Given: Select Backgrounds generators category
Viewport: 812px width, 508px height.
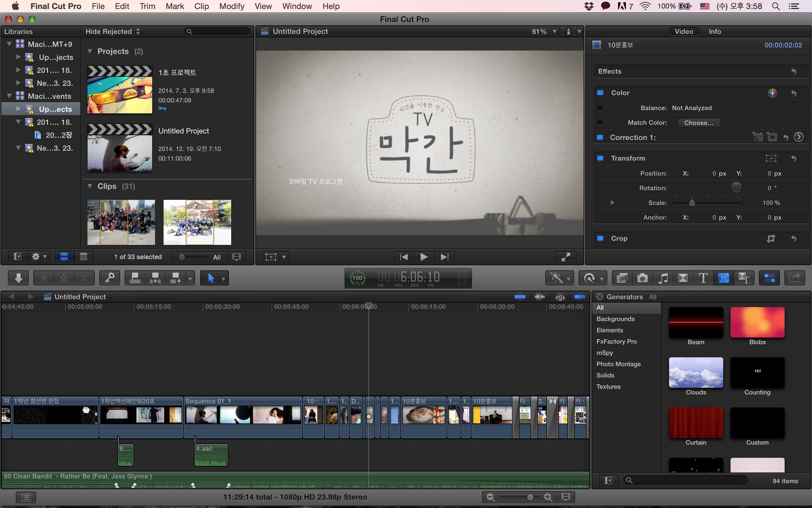Looking at the screenshot, I should [615, 319].
